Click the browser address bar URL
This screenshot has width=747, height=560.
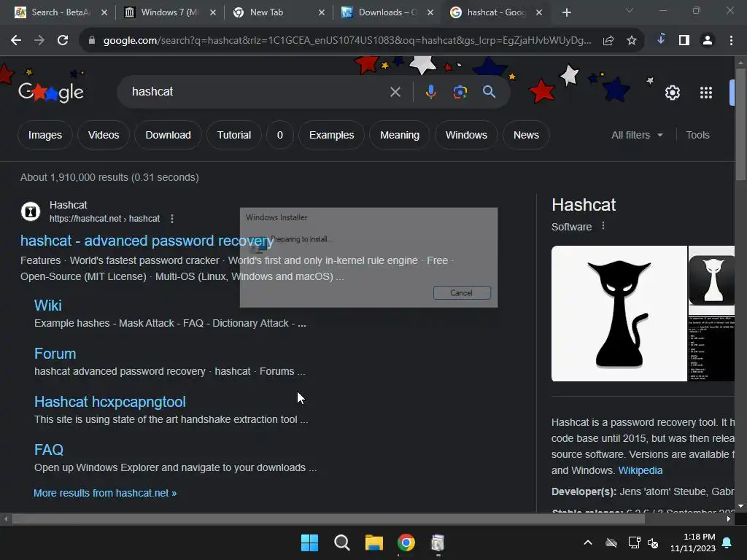(347, 41)
